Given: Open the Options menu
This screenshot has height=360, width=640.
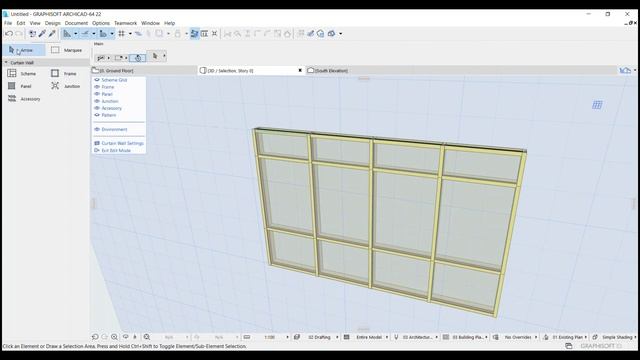Looking at the screenshot, I should pos(101,23).
